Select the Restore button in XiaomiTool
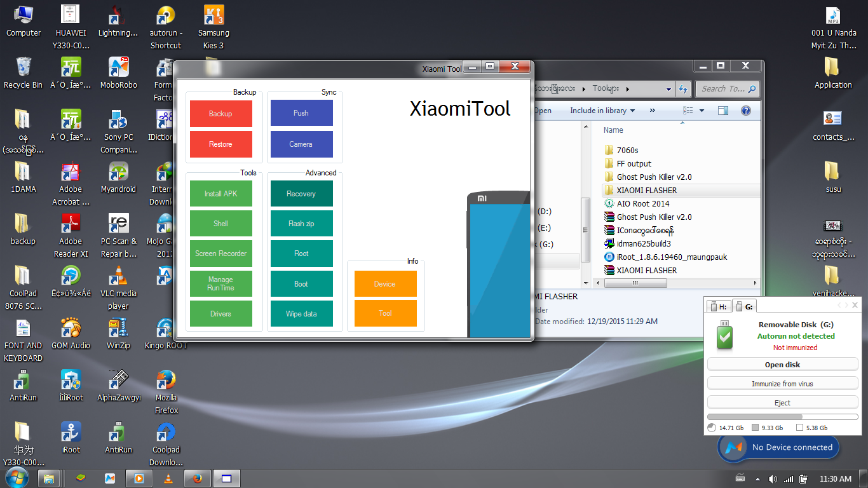Image resolution: width=868 pixels, height=488 pixels. [220, 144]
